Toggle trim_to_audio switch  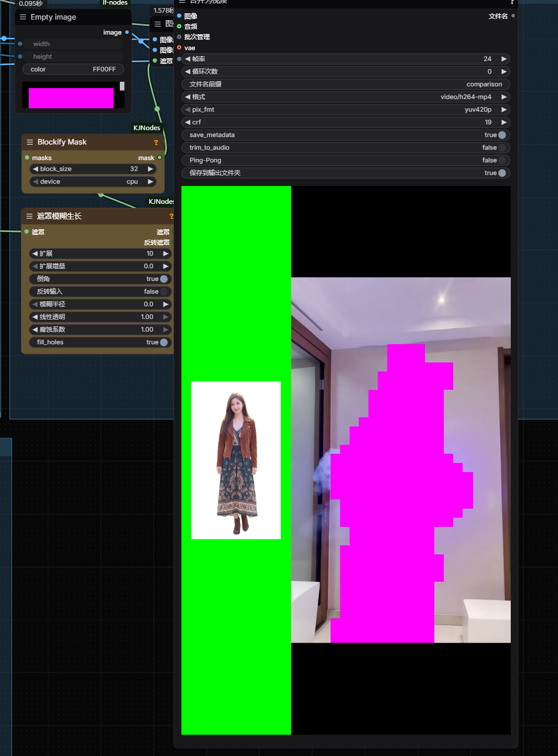coord(502,147)
